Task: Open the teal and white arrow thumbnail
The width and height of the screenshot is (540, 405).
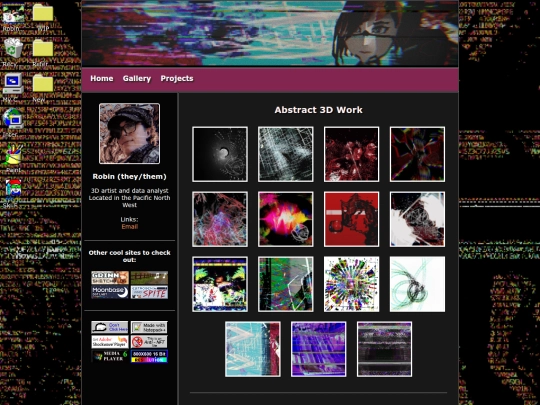Action: click(x=252, y=349)
